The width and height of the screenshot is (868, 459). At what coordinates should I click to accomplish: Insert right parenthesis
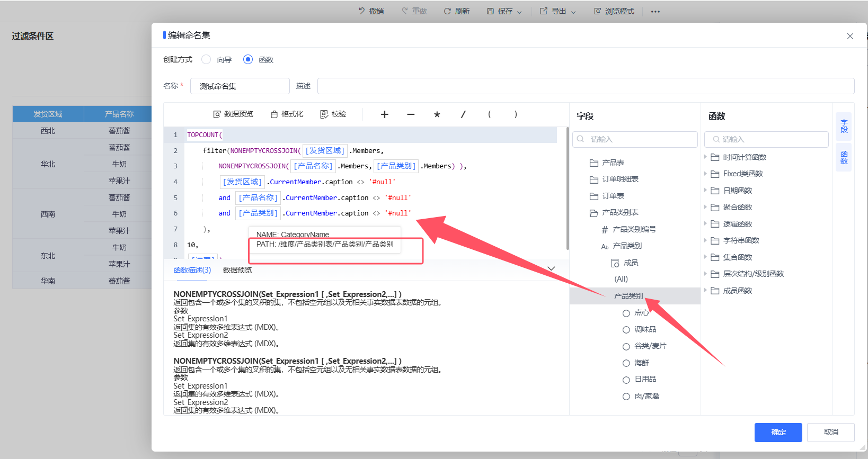click(516, 114)
